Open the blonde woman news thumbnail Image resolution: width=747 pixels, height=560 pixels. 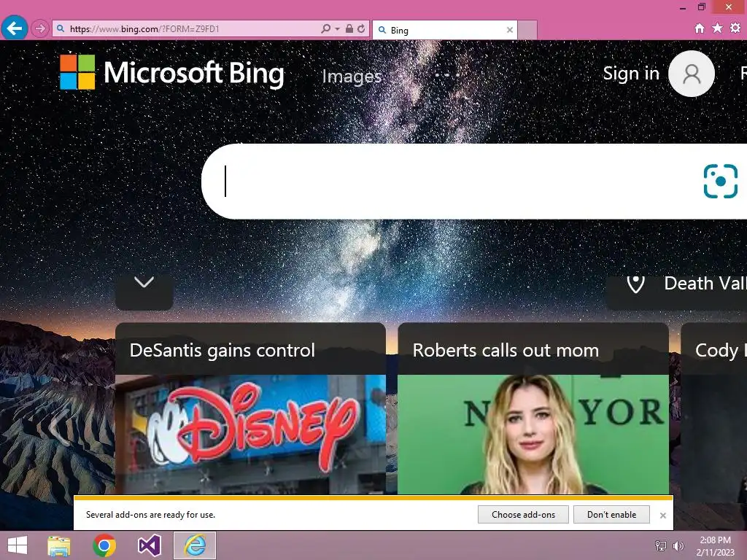coord(533,435)
